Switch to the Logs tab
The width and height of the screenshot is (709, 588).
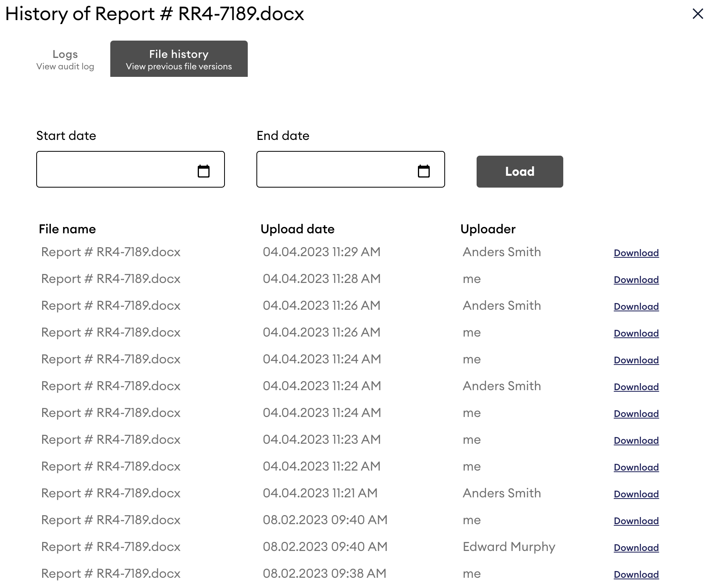[x=65, y=59]
